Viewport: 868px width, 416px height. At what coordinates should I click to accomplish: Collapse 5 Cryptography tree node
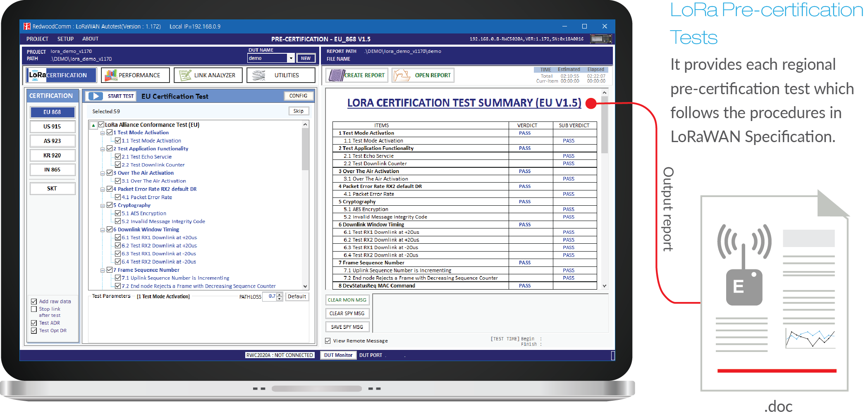pos(103,206)
